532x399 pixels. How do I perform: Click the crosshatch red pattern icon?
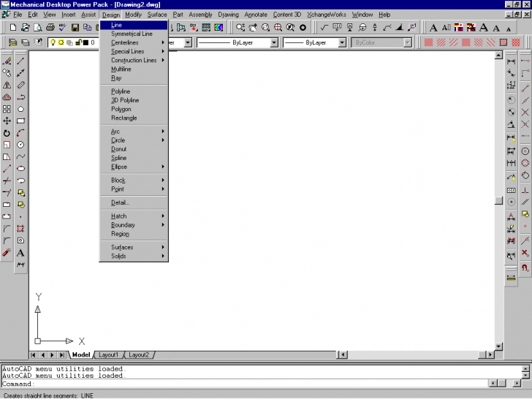516,42
